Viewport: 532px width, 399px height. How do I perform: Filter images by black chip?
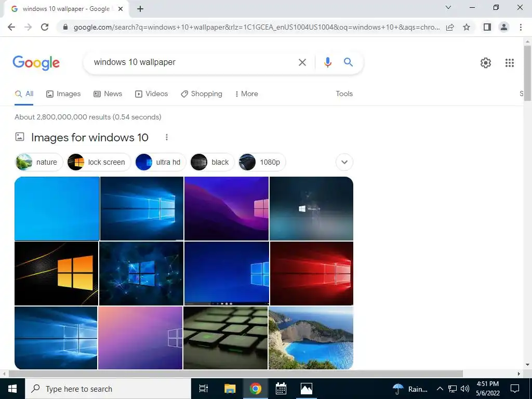tap(212, 162)
